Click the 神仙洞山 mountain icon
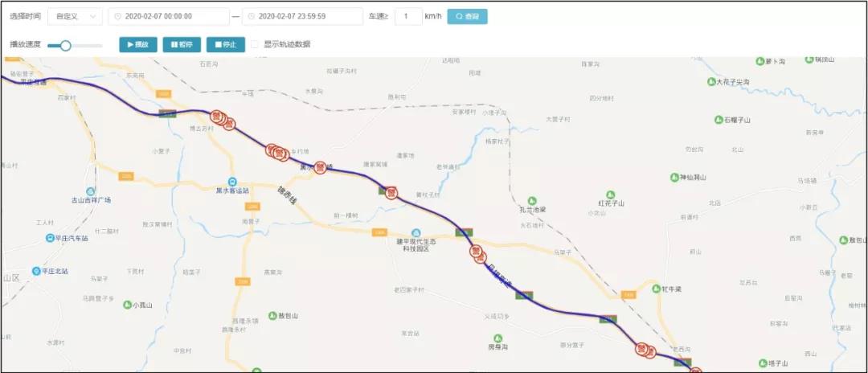Screen dimensions: 868x373 [x=674, y=177]
